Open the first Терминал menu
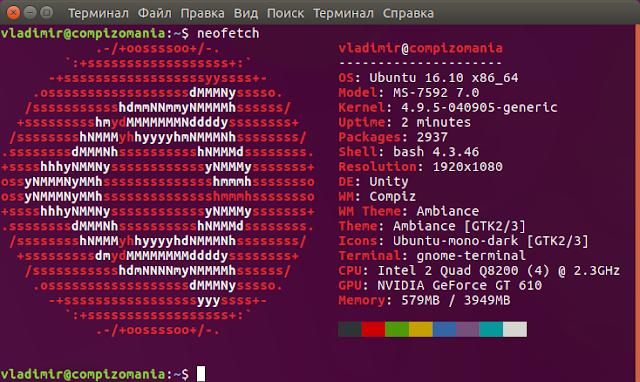The height and width of the screenshot is (382, 640). tap(98, 13)
